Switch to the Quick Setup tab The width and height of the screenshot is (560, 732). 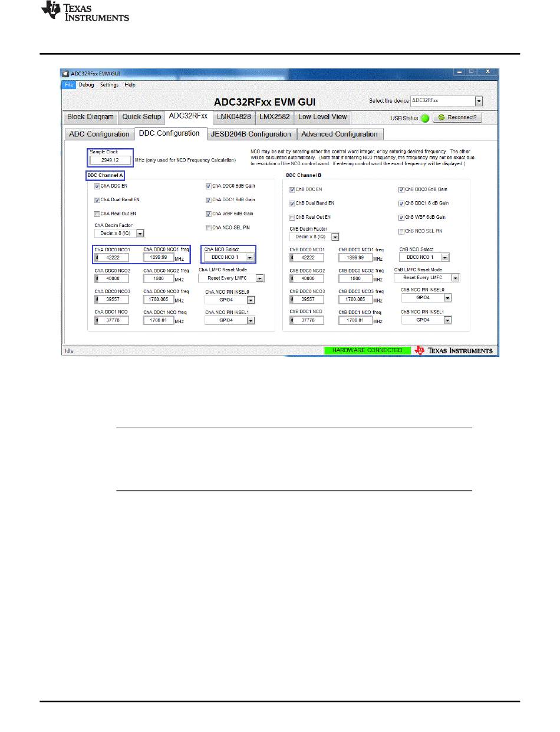pyautogui.click(x=141, y=117)
